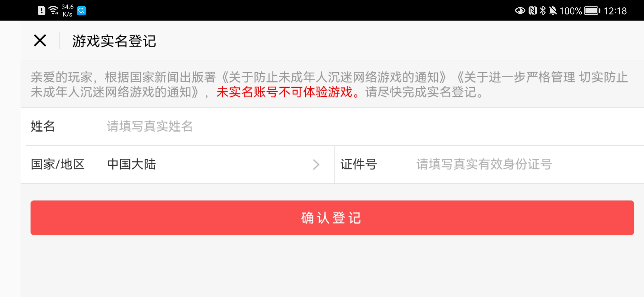
Task: Tap the red 确认登记 button
Action: tap(332, 218)
